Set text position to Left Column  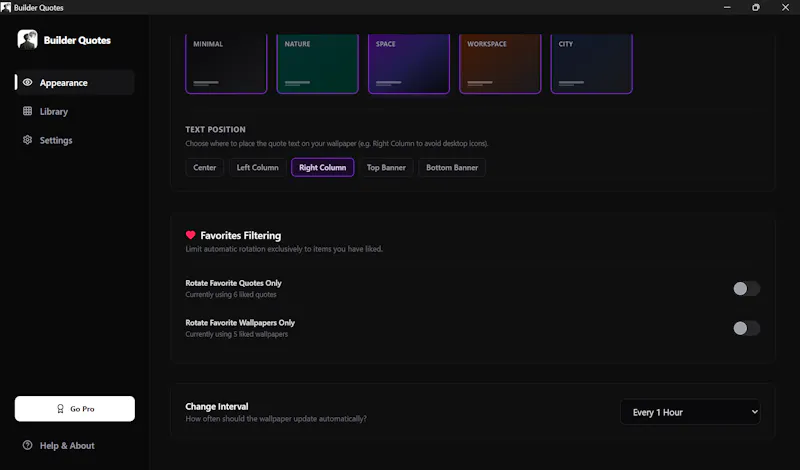[258, 167]
